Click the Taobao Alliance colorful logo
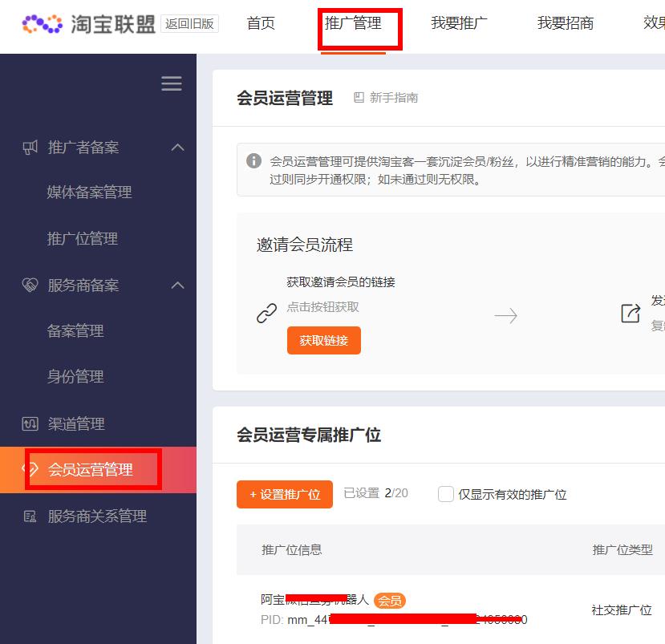This screenshot has width=665, height=644. 43,24
